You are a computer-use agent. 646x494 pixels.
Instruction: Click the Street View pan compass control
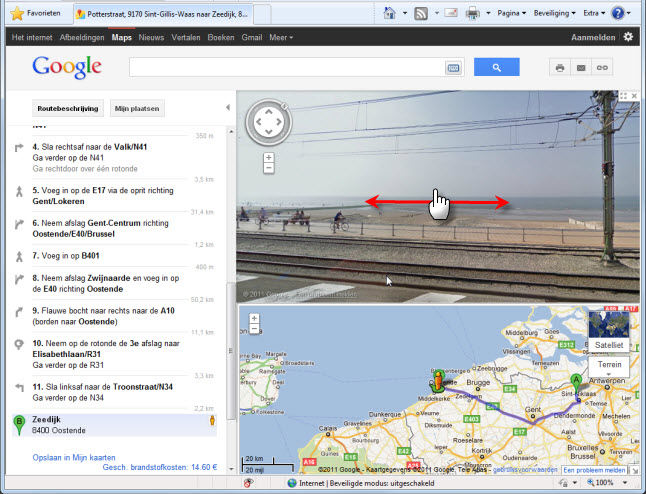[269, 122]
